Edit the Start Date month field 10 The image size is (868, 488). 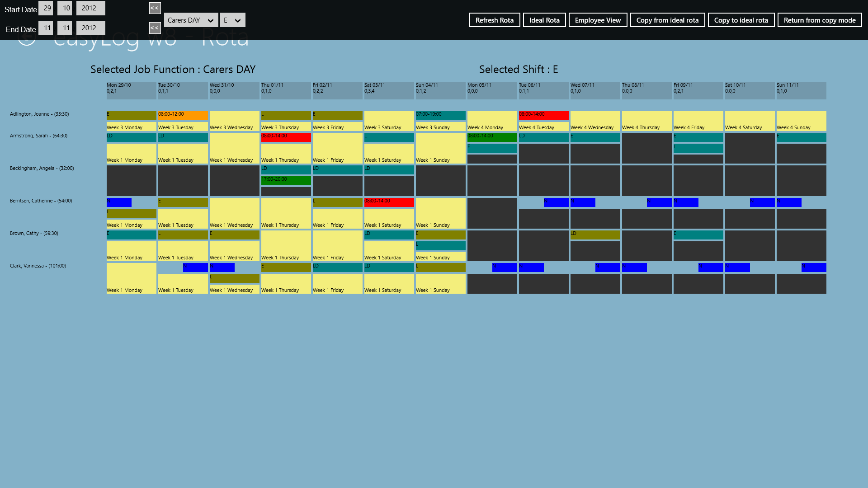(65, 8)
